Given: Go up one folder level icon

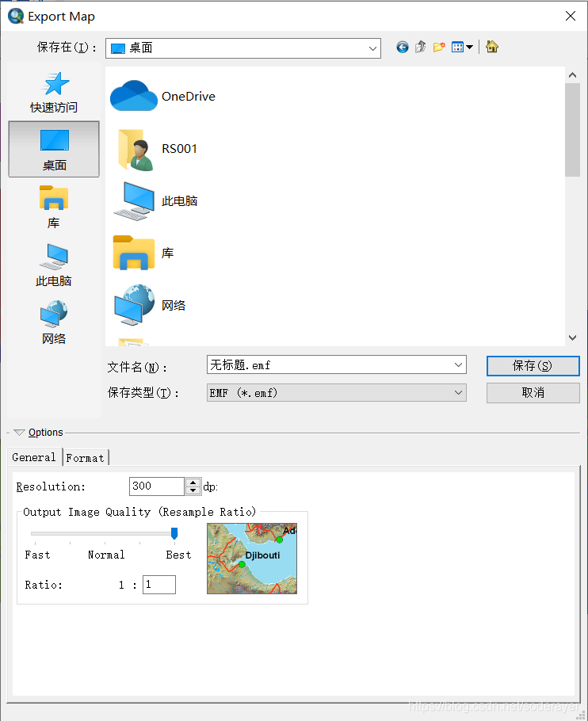Looking at the screenshot, I should [x=420, y=47].
